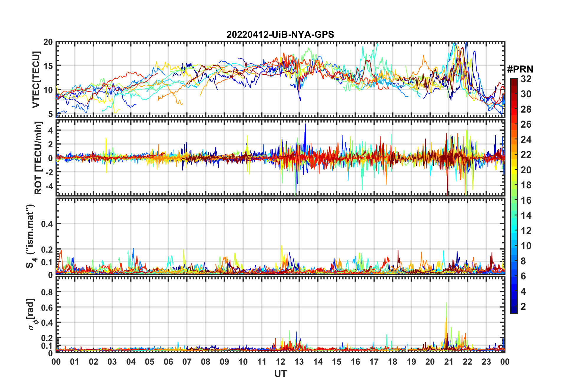
Task: Click the VTEC time-series plot panel
Action: 280,80
